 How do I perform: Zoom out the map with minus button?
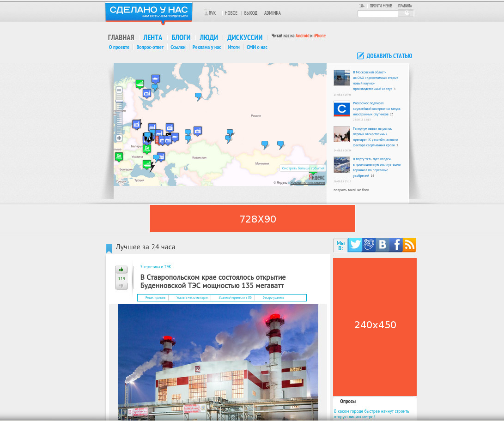click(x=119, y=90)
